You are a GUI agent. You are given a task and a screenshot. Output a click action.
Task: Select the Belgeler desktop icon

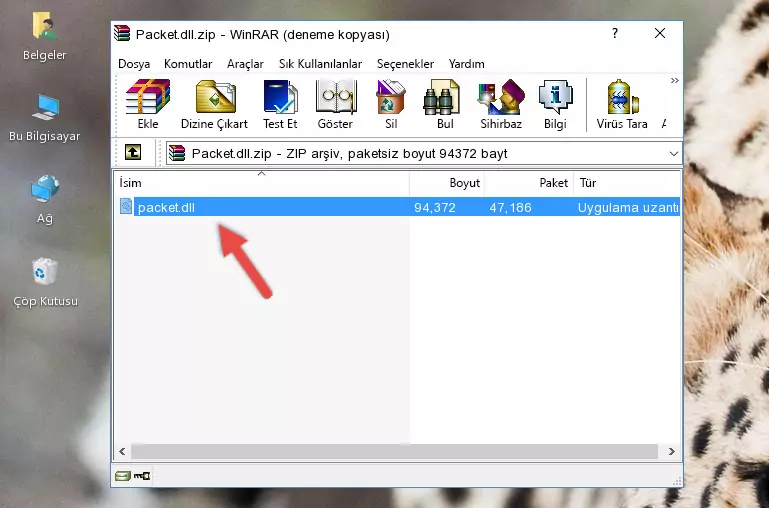45,36
